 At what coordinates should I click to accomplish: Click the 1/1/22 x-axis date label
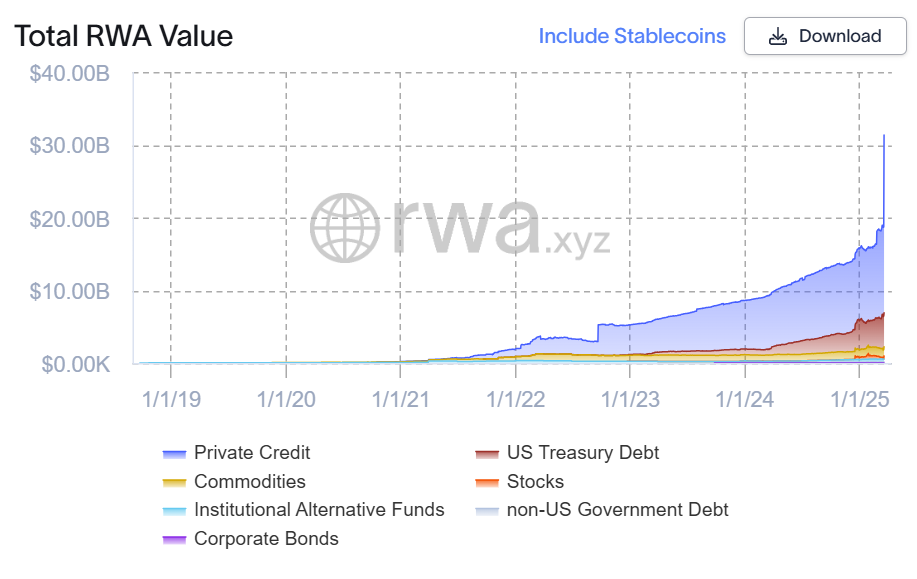(515, 400)
